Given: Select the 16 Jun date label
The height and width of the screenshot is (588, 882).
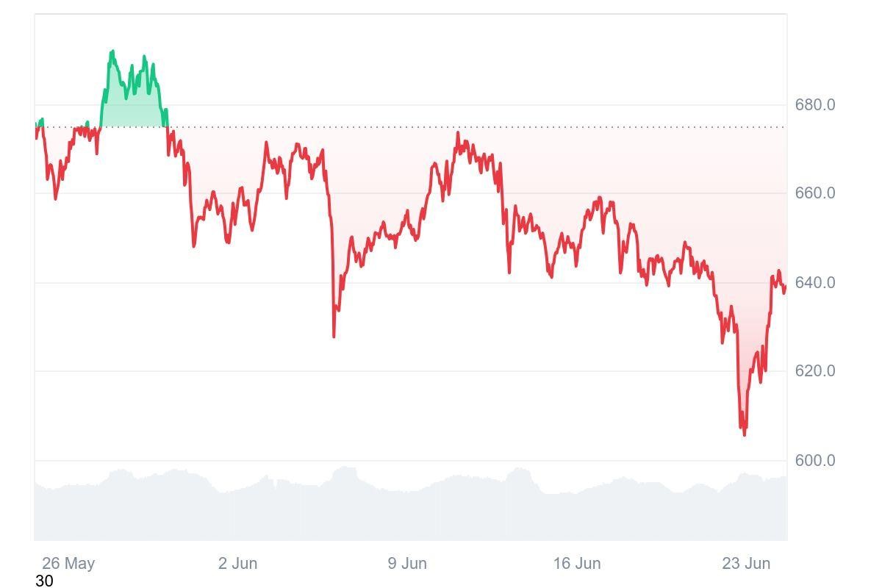Looking at the screenshot, I should point(577,564).
